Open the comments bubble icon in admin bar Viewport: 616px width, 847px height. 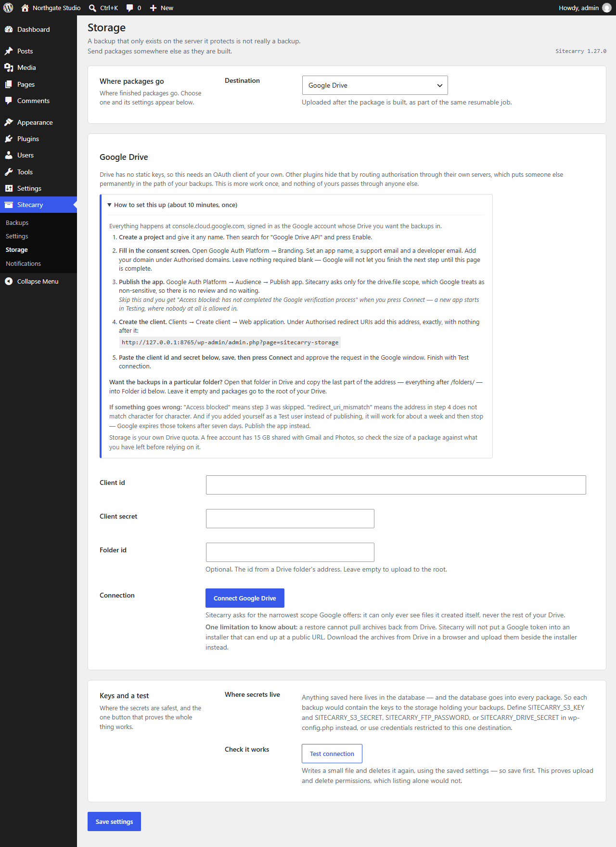pos(129,8)
